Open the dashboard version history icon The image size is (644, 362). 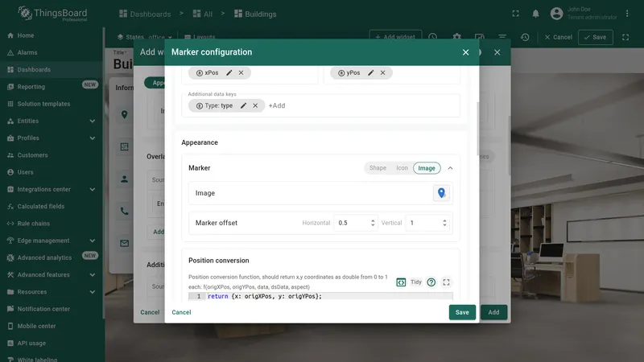point(525,37)
